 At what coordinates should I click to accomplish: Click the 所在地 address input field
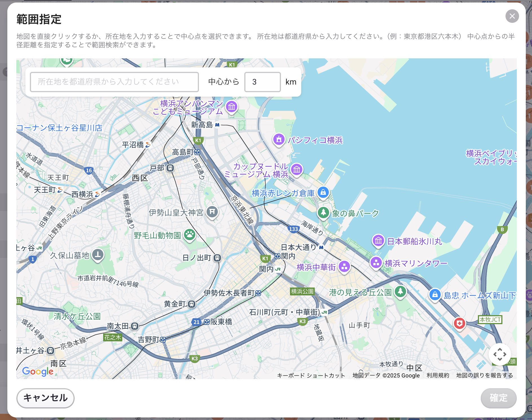[114, 82]
